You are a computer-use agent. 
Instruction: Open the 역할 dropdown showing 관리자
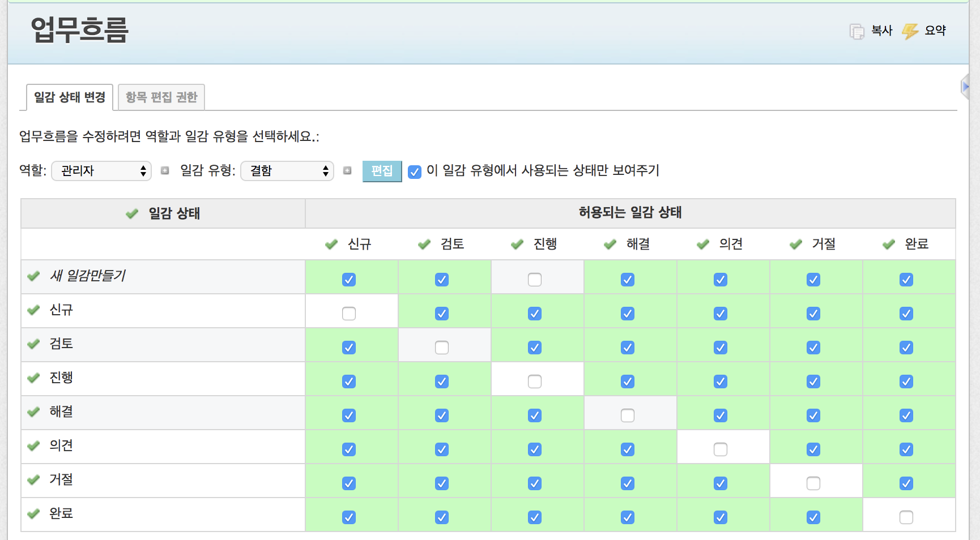tap(101, 171)
